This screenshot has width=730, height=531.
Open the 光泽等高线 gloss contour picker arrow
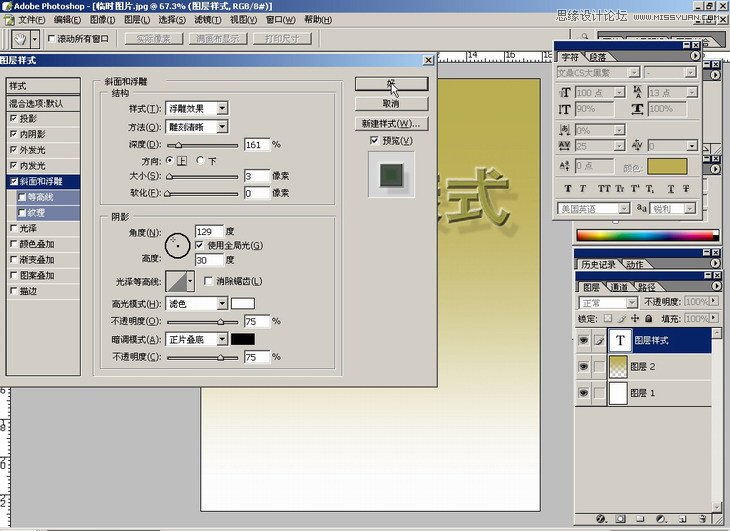click(190, 281)
